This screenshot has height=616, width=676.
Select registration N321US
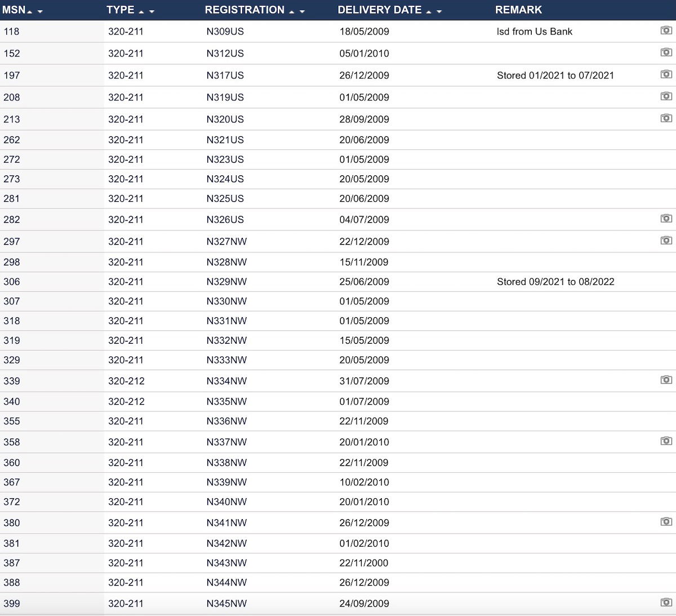click(x=225, y=140)
